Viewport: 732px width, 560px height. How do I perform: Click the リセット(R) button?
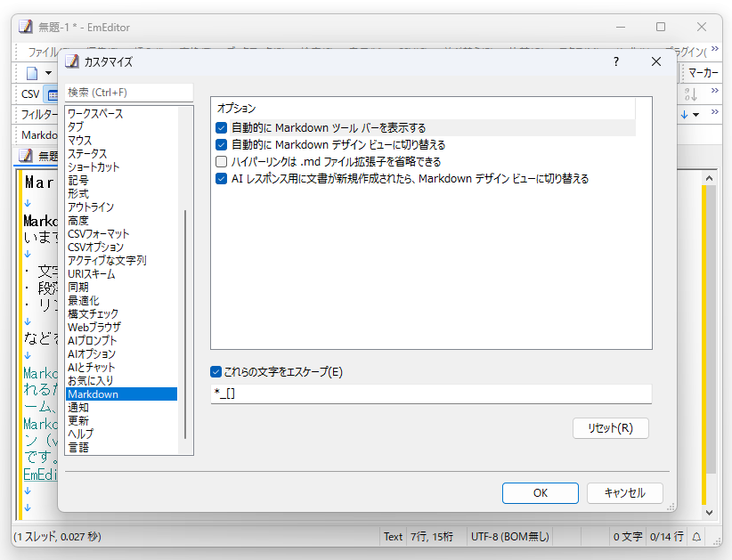610,427
